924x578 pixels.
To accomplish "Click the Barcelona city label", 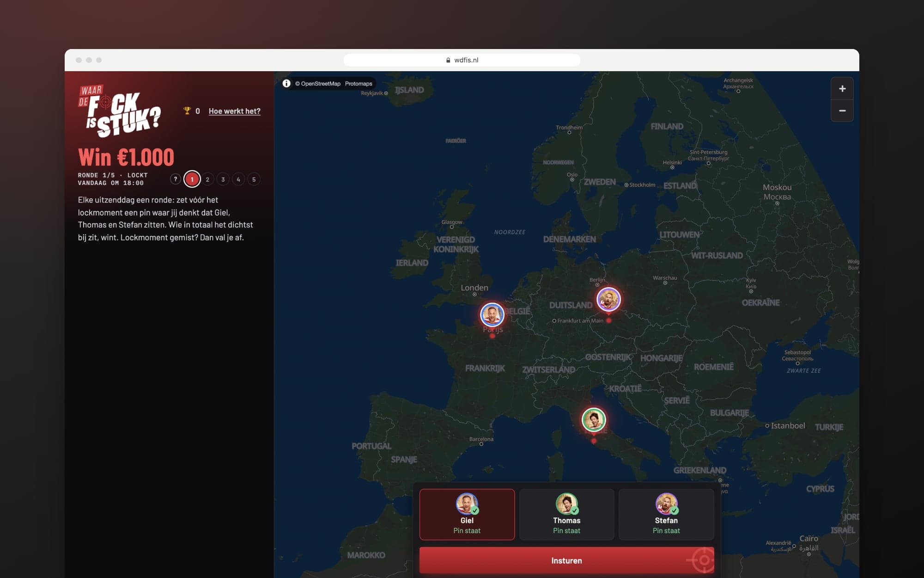I will pyautogui.click(x=481, y=439).
